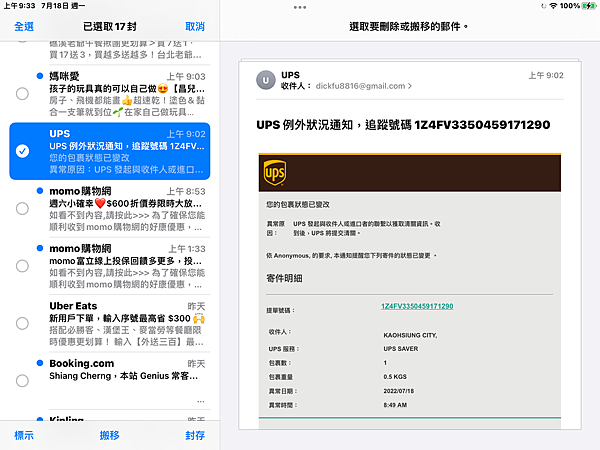Screen dimensions: 600x450
Task: Tap 搬移 to move selected mail
Action: click(109, 435)
